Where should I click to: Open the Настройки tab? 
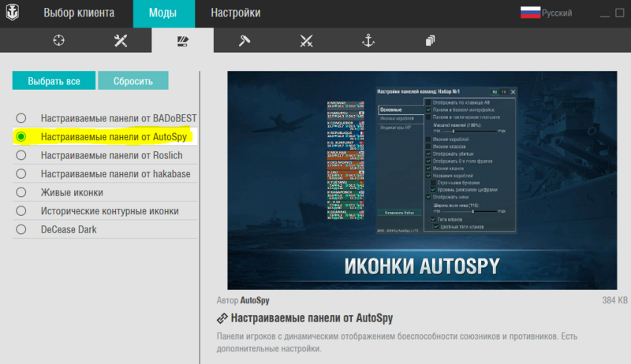click(x=236, y=13)
